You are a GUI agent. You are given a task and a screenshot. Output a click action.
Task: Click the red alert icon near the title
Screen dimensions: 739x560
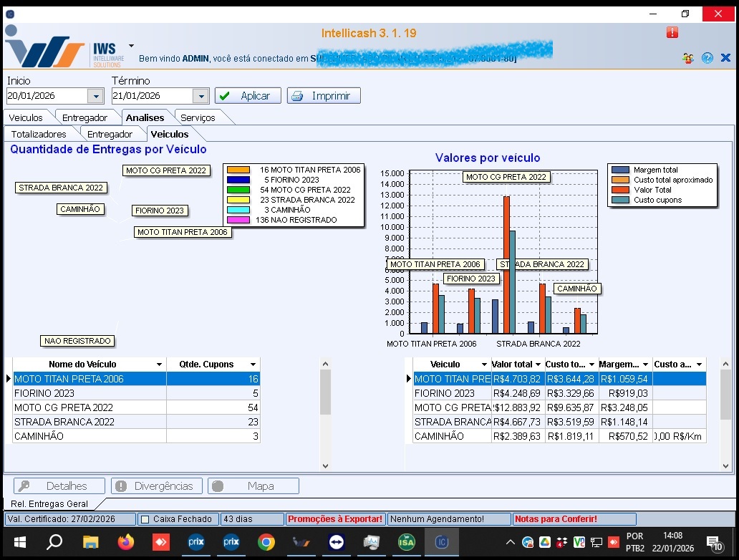672,32
